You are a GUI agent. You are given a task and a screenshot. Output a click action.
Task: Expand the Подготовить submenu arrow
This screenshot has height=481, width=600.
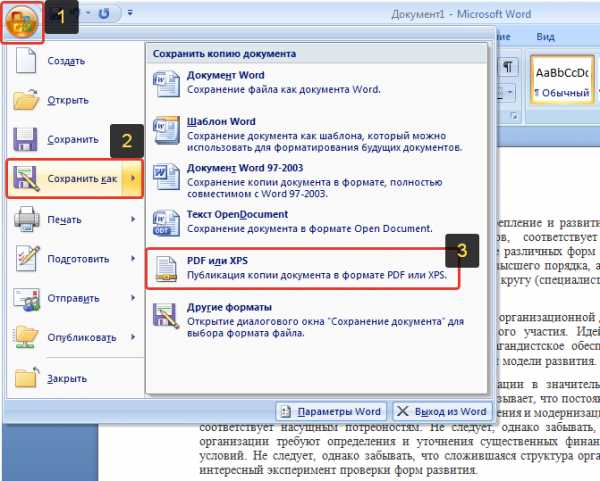tap(133, 258)
